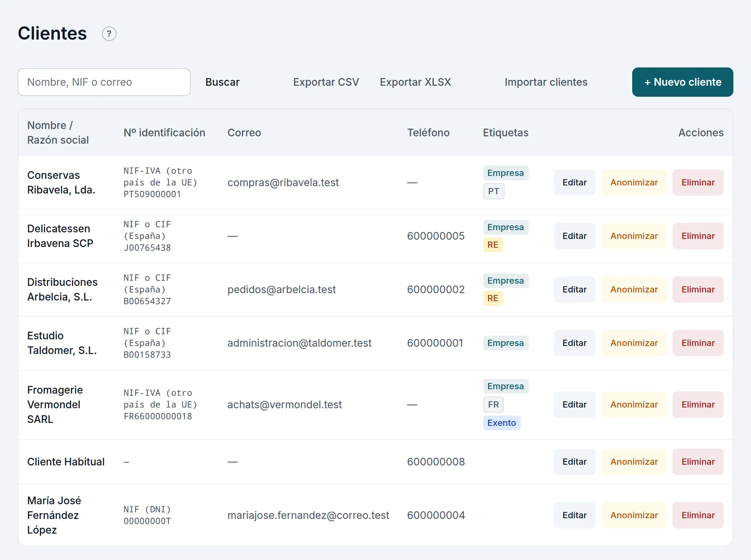Focus the Nombre, NIF o correo search field
751x560 pixels.
coord(104,82)
